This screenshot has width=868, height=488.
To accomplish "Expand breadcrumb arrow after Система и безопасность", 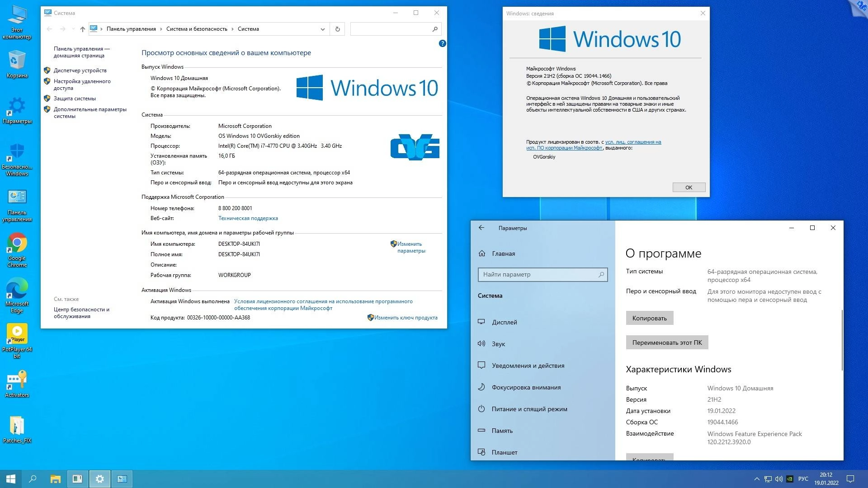I will 233,29.
